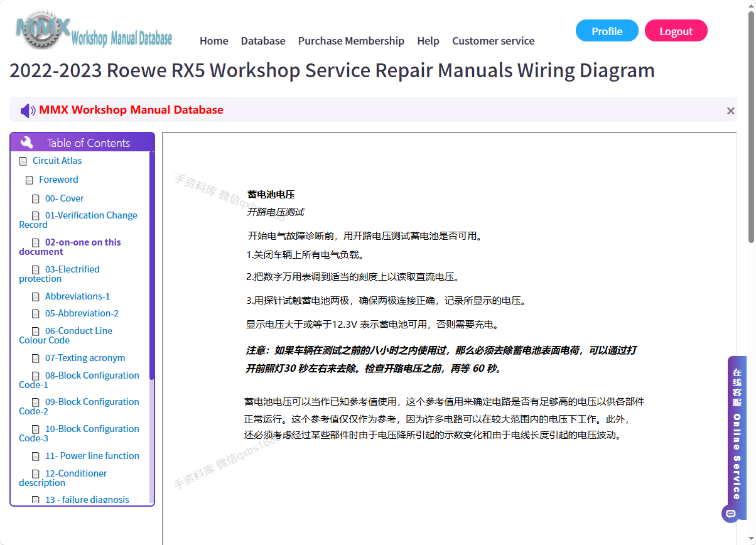Click the line mentioning 12.3V battery voltage
Screen dimensions: 756x545
click(x=373, y=325)
